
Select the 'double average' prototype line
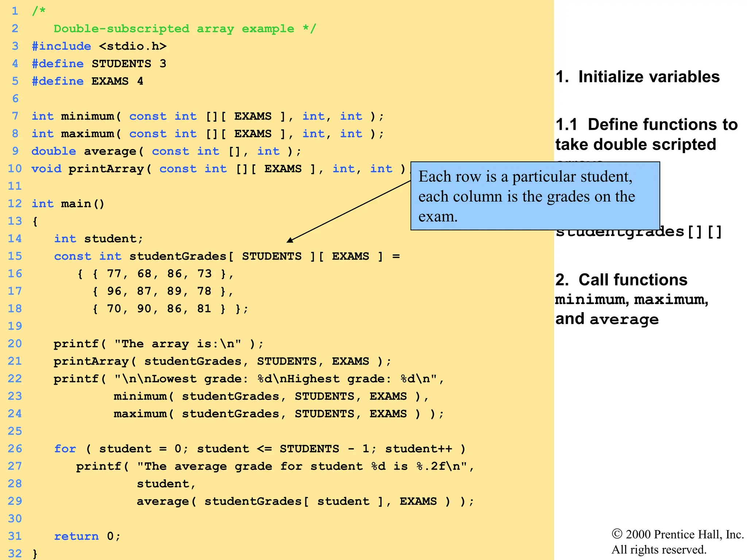pyautogui.click(x=166, y=151)
